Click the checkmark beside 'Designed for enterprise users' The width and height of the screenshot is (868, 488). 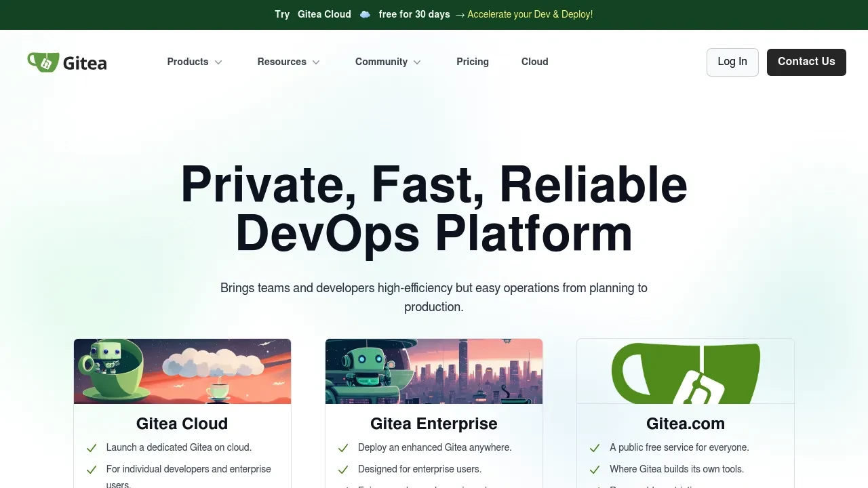pos(343,470)
